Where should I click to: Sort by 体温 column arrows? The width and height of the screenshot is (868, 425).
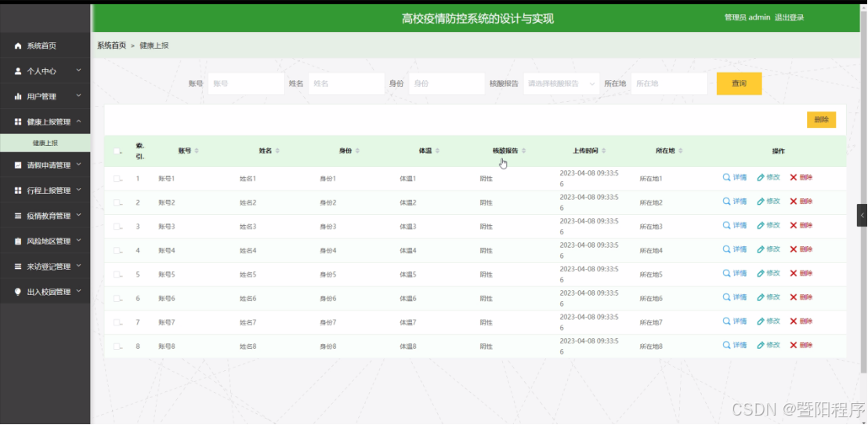click(437, 151)
